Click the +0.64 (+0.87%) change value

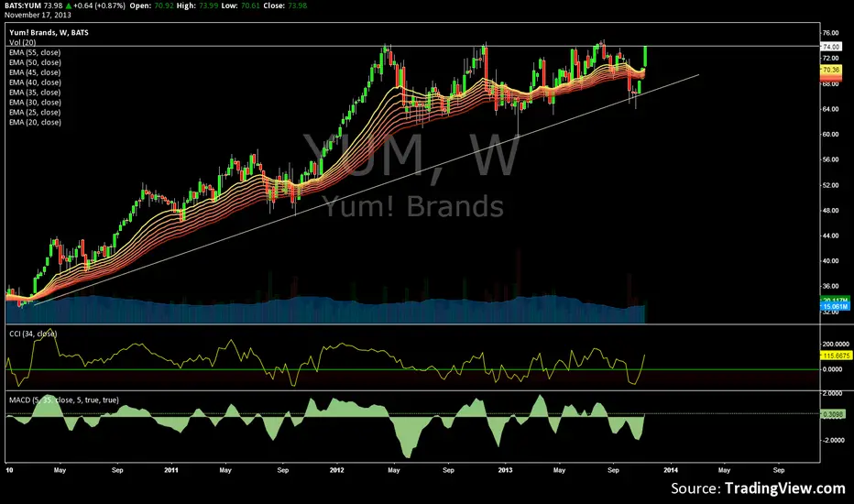(99, 5)
